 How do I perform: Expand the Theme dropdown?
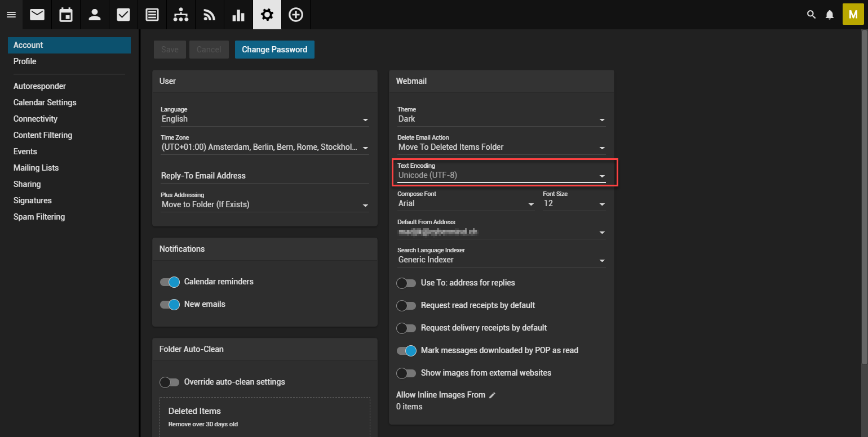coord(501,119)
